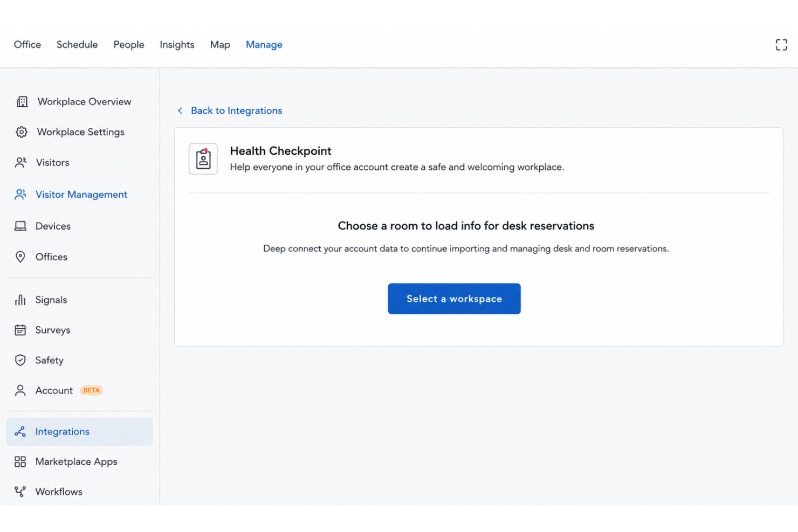Viewport: 798px width, 532px height.
Task: Click the Workplace Overview building icon
Action: [22, 102]
